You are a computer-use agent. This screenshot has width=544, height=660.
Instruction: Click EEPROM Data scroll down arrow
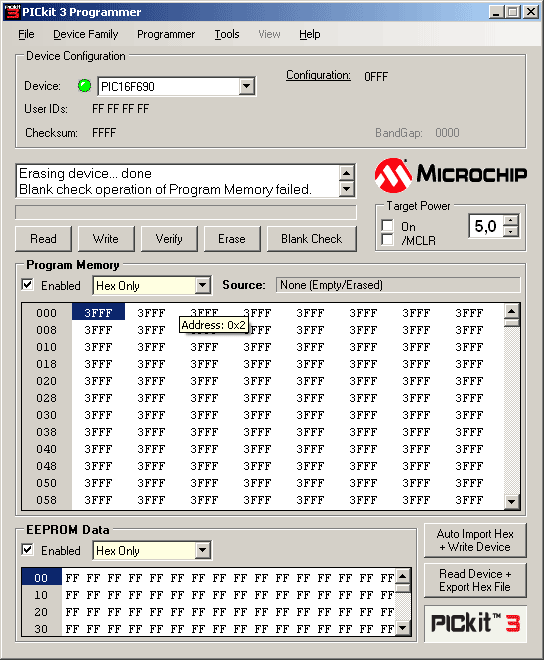[403, 628]
